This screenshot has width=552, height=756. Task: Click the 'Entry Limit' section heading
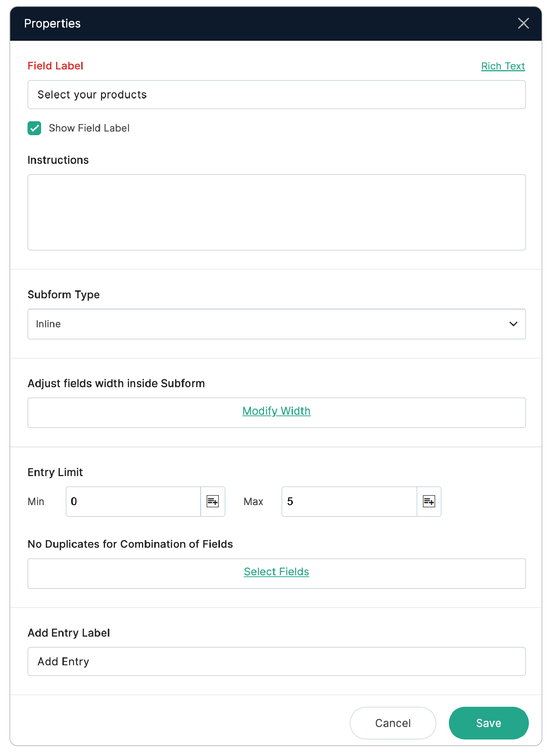[x=55, y=472]
